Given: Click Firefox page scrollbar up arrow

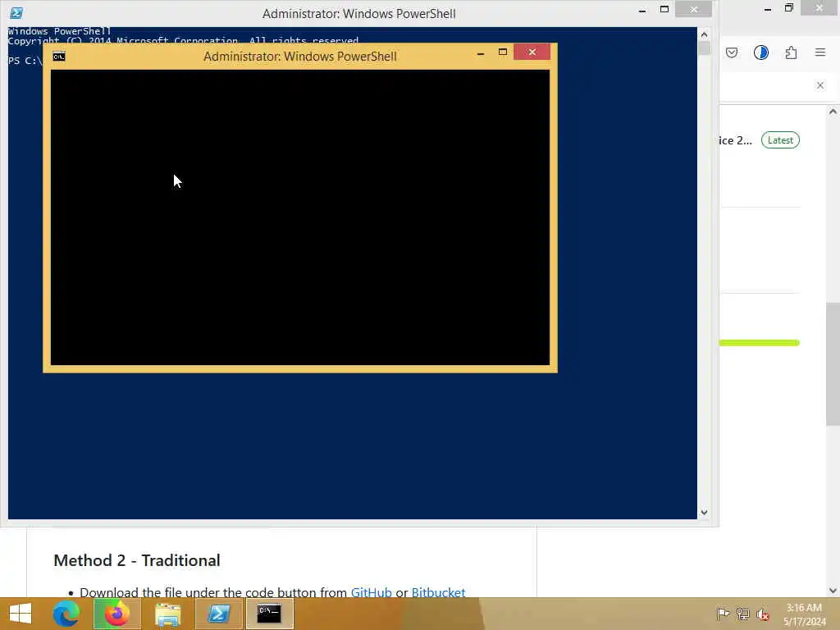Looking at the screenshot, I should pos(833,112).
